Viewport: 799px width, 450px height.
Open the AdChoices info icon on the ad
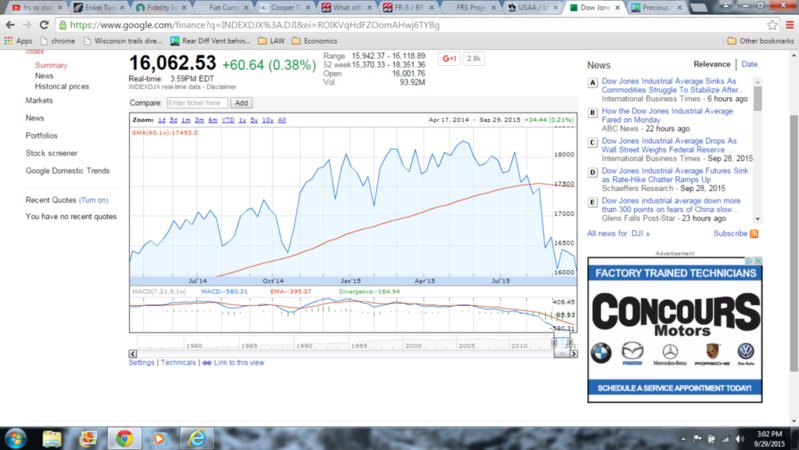pyautogui.click(x=750, y=260)
